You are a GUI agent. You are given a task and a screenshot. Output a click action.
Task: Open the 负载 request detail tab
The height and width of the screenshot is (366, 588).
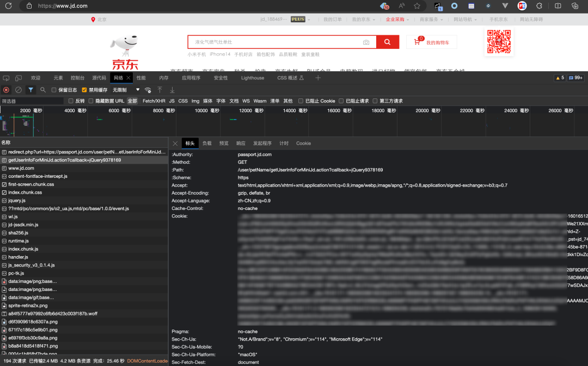[x=207, y=144]
